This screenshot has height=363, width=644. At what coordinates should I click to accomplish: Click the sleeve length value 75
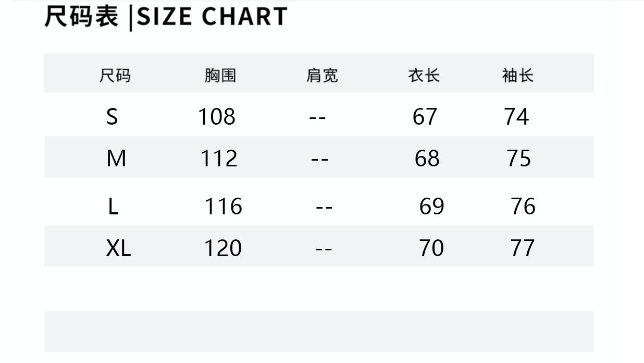[x=518, y=158]
